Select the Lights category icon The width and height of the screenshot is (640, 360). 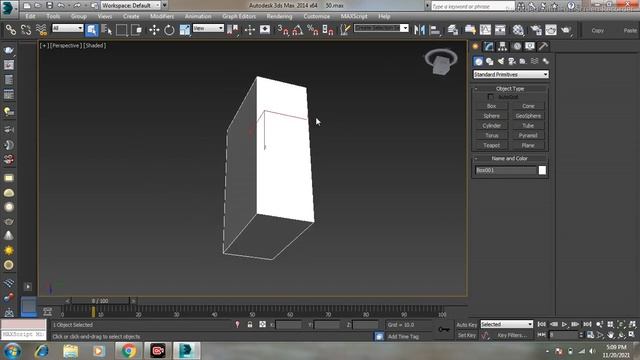click(x=501, y=61)
